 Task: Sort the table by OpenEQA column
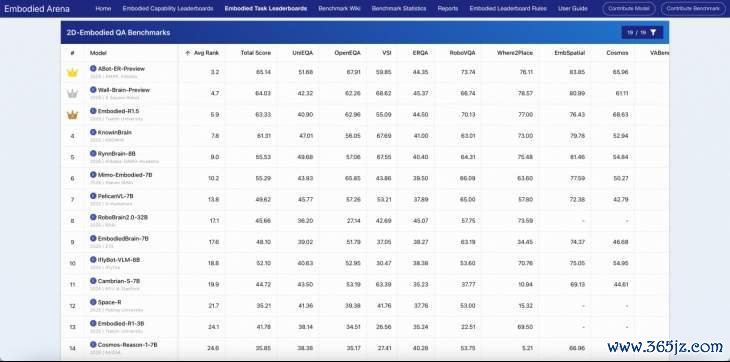(x=347, y=53)
